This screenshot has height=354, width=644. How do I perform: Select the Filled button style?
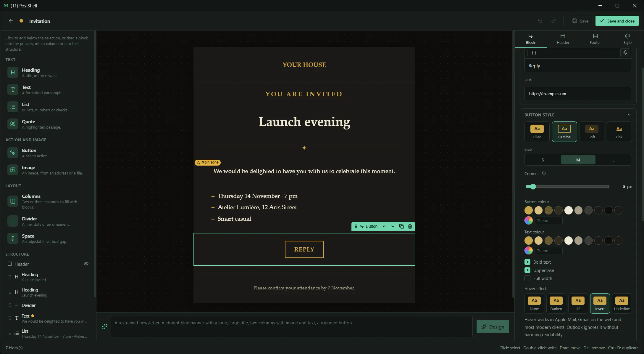point(537,132)
